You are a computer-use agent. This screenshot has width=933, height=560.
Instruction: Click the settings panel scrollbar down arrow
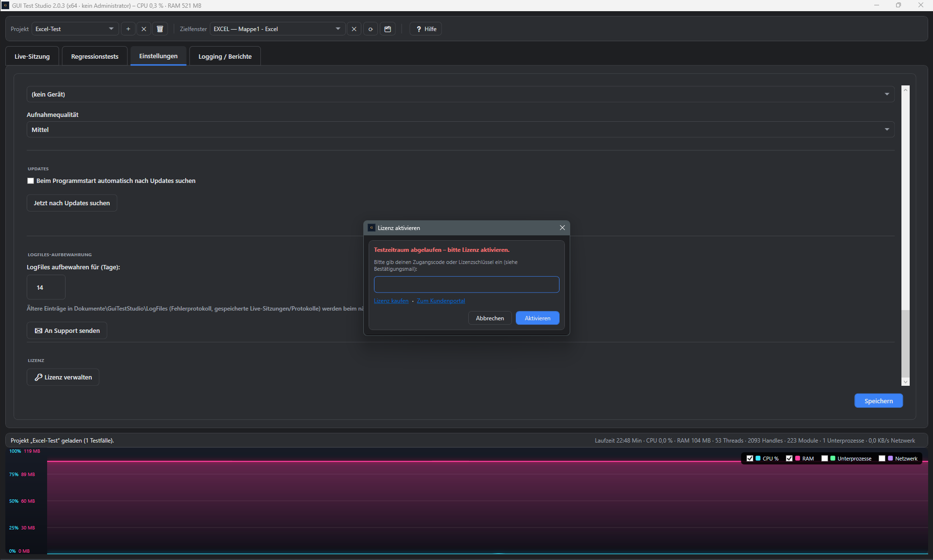click(905, 382)
